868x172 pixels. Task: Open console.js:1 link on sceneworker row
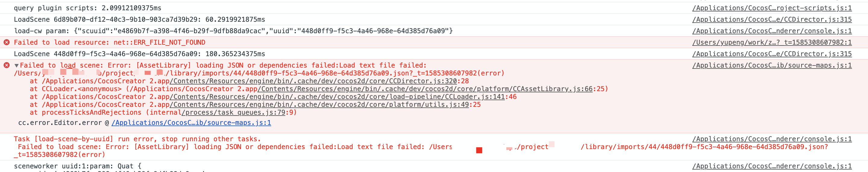coord(772,166)
